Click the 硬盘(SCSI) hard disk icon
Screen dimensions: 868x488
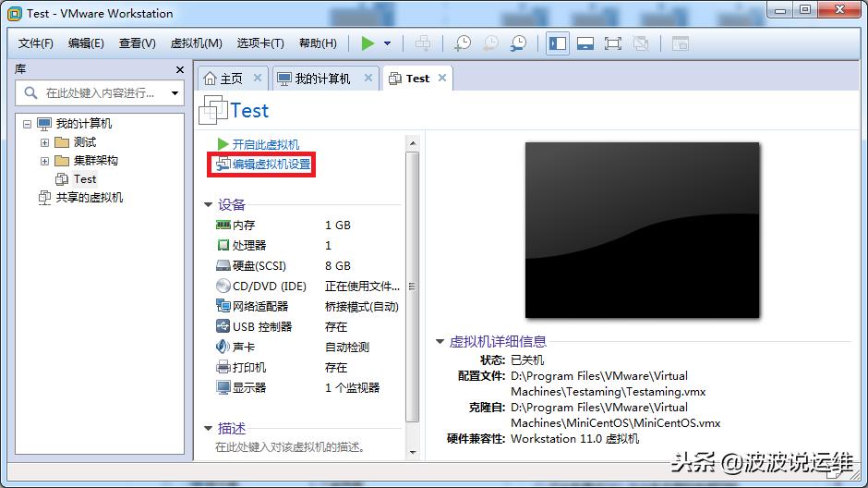[223, 265]
